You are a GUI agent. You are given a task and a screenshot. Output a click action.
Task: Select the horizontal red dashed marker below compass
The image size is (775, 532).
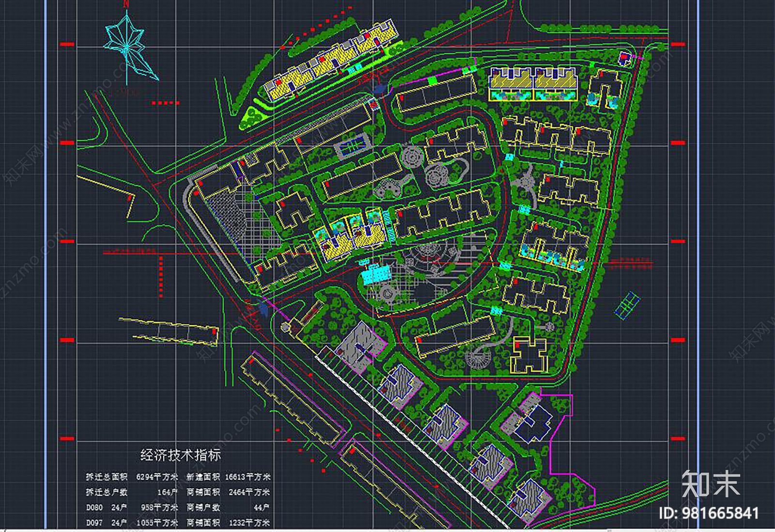pos(165,103)
